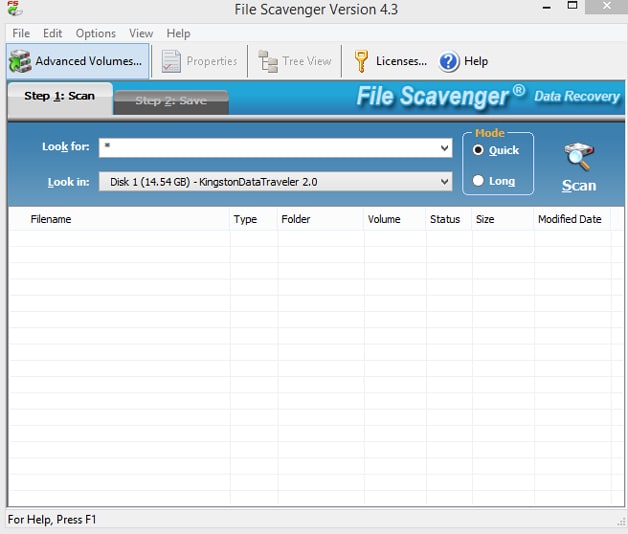Open the Options menu
Screen dimensions: 628x534
[x=96, y=33]
